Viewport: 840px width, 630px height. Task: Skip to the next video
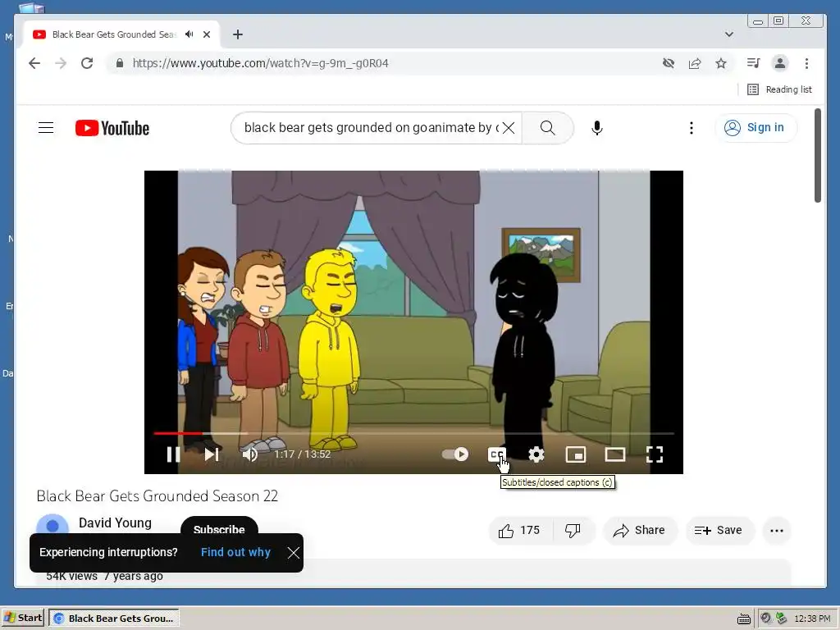tap(212, 454)
